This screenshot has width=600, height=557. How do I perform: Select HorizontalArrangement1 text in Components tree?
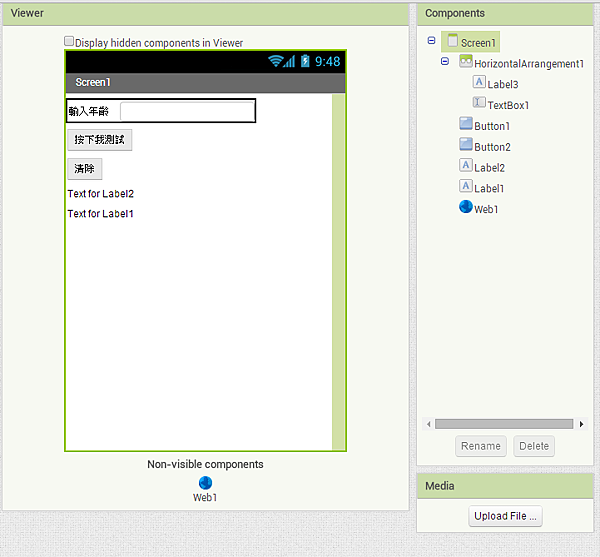coord(529,64)
